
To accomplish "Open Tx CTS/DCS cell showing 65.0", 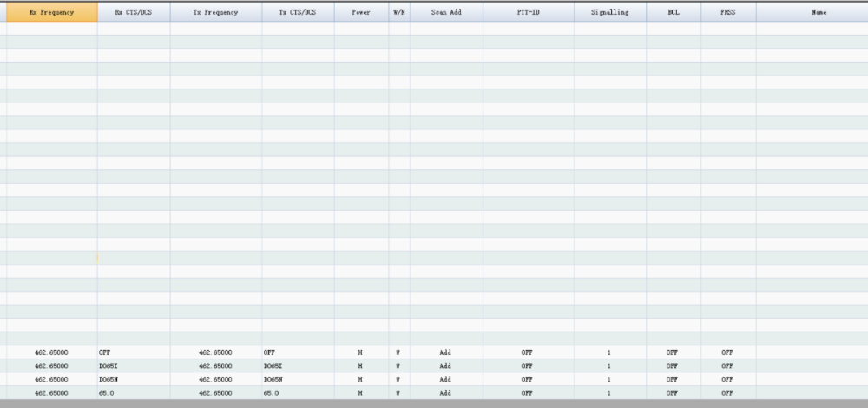I will click(298, 393).
